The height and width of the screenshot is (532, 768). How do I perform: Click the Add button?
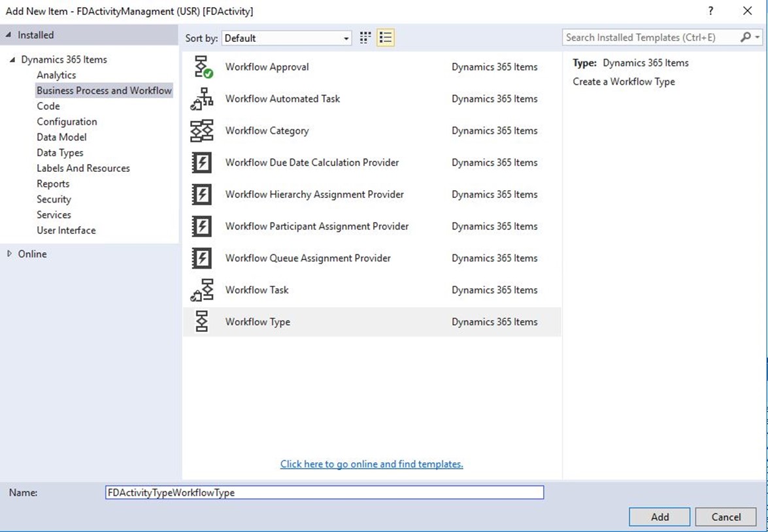(659, 517)
